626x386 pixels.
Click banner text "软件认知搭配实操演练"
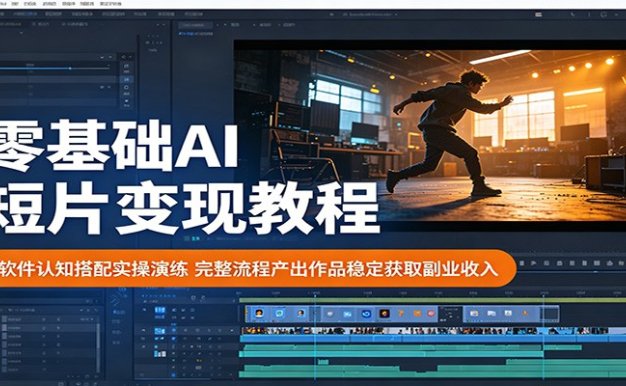tap(94, 269)
